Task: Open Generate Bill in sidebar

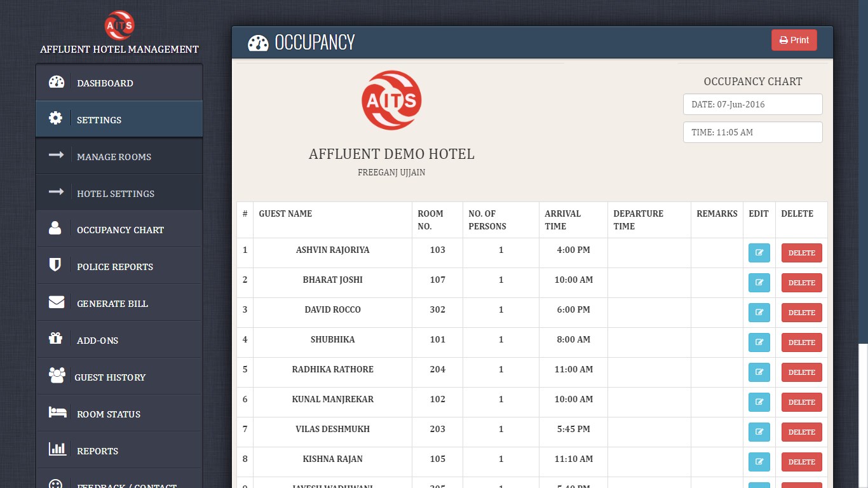Action: click(x=119, y=303)
